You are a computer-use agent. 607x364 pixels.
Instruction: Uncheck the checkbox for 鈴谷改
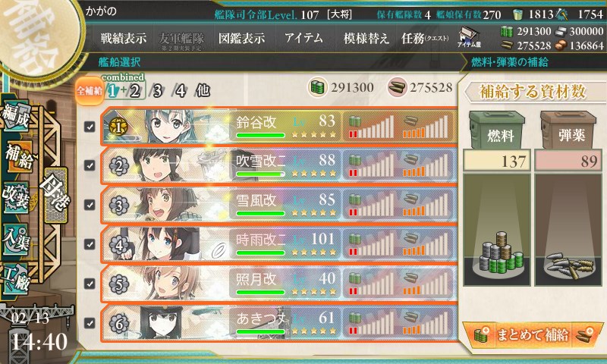pos(90,127)
